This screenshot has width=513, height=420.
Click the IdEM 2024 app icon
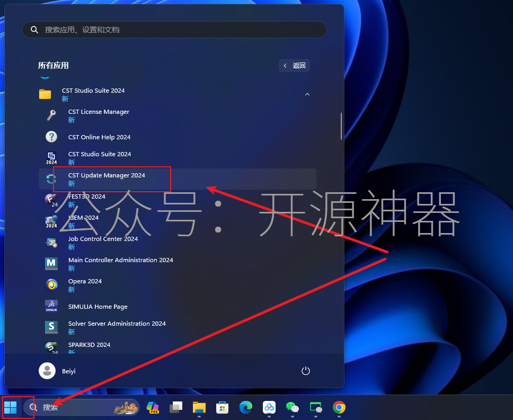[51, 221]
